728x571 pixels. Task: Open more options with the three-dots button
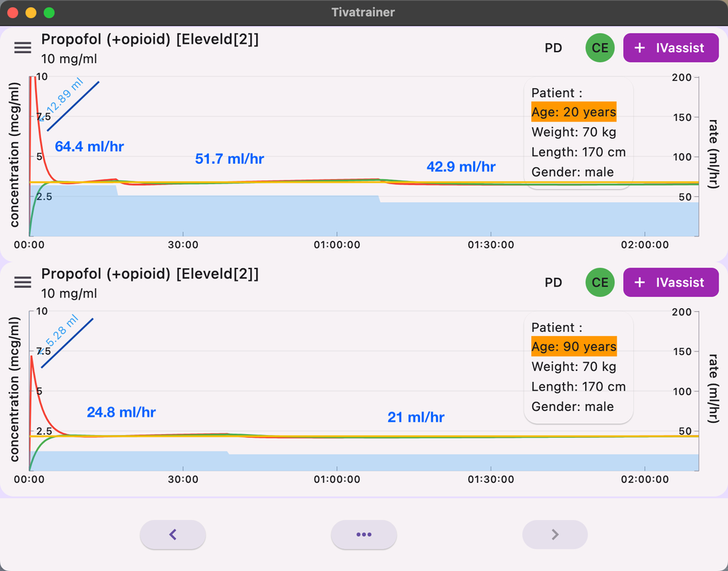[x=364, y=535]
